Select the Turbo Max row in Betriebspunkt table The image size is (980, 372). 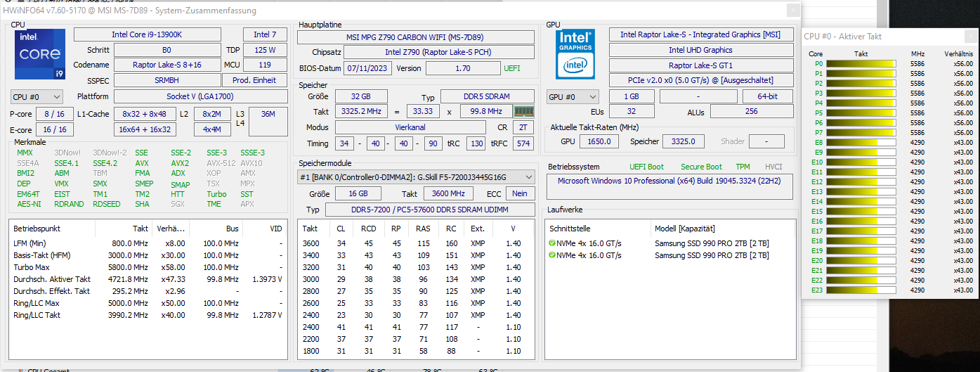148,267
